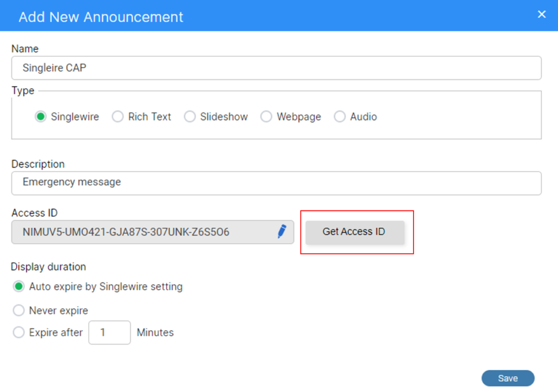Select the Singlewire type radio button
558x392 pixels.
pos(40,117)
